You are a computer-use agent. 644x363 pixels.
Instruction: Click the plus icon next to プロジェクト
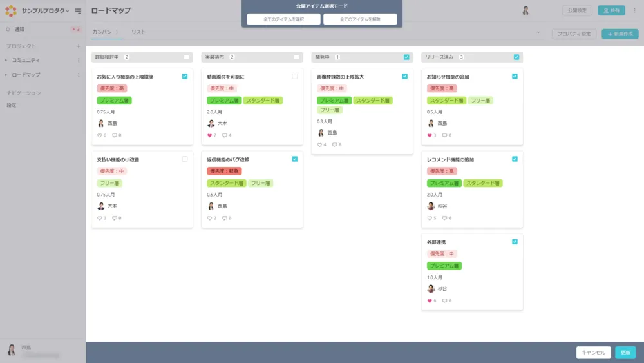click(79, 46)
